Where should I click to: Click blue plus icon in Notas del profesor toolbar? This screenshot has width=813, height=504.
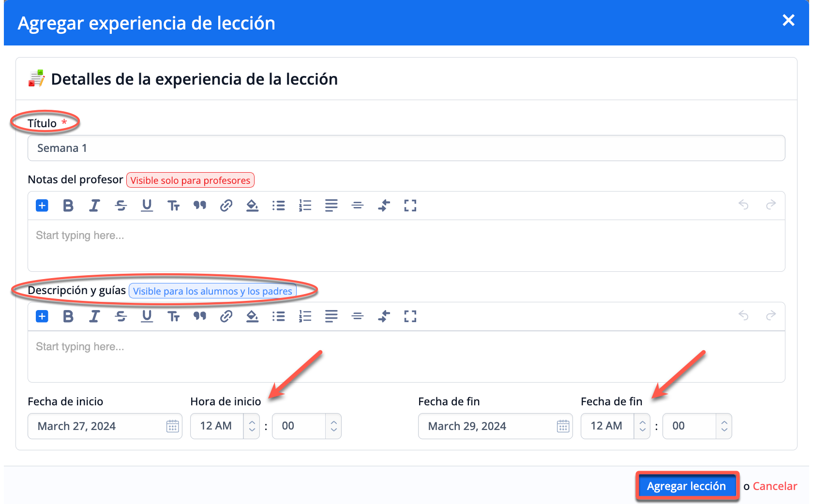(x=42, y=206)
